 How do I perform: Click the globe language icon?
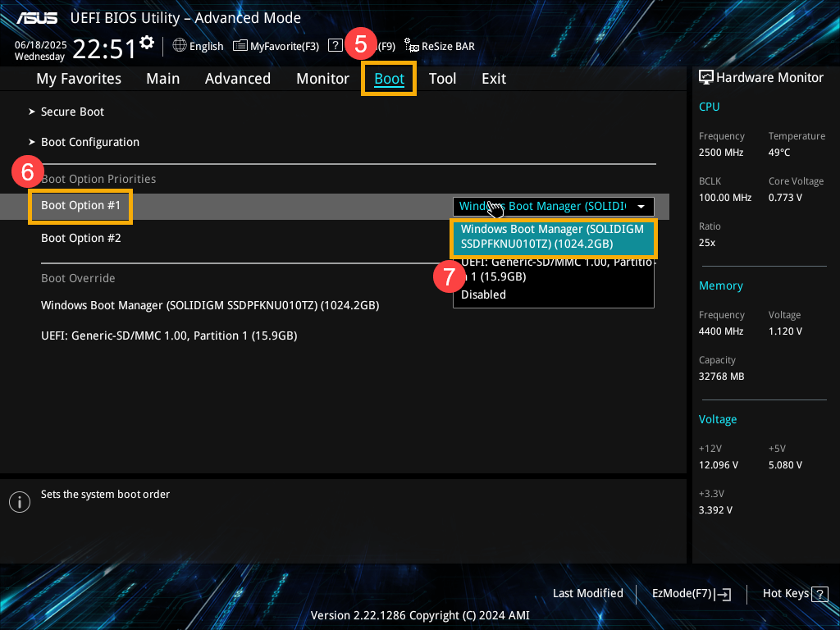click(x=180, y=46)
